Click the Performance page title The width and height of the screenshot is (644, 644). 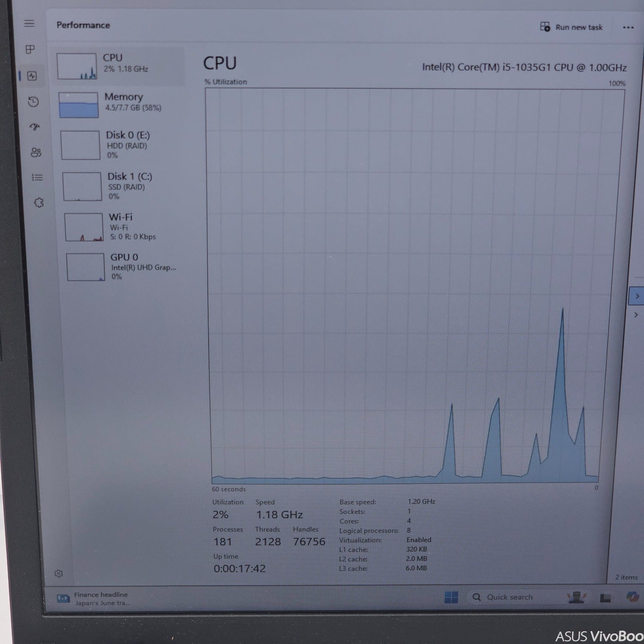coord(83,25)
